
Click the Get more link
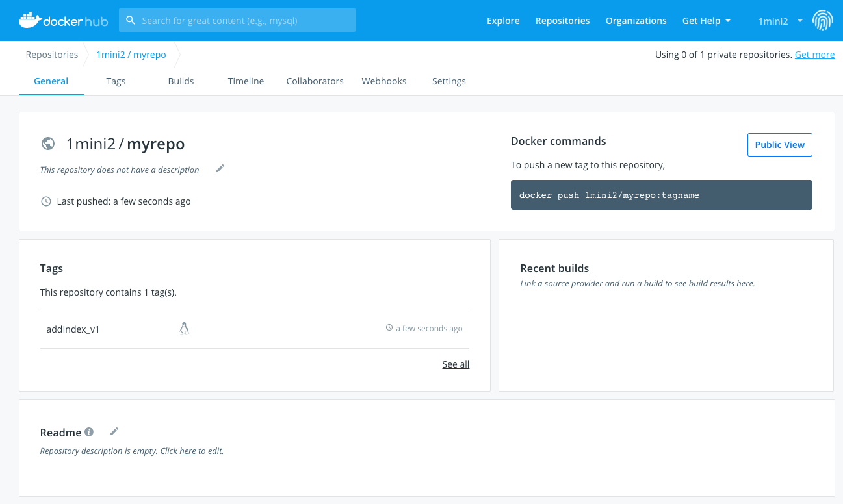point(814,55)
